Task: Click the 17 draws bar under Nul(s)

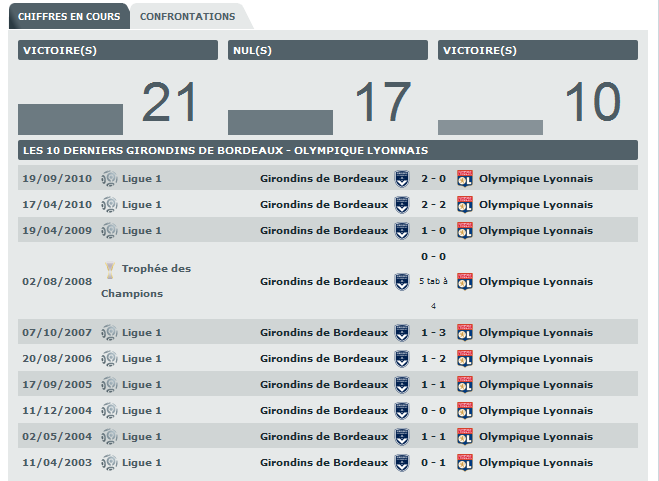Action: click(x=280, y=122)
